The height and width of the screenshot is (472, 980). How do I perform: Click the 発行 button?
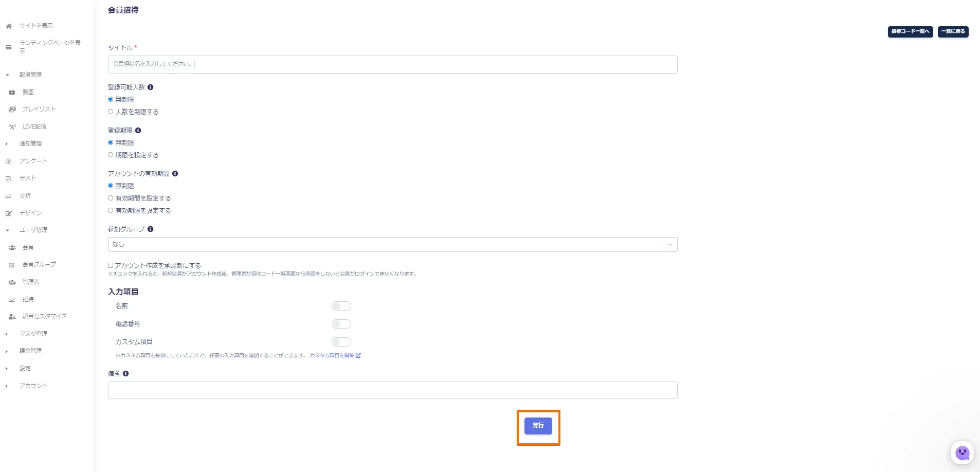point(538,426)
